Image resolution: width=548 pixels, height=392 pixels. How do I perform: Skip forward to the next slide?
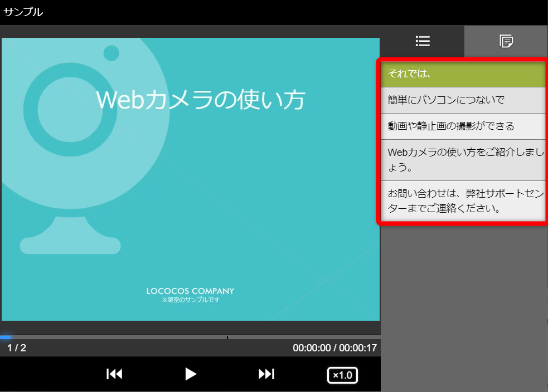[266, 374]
